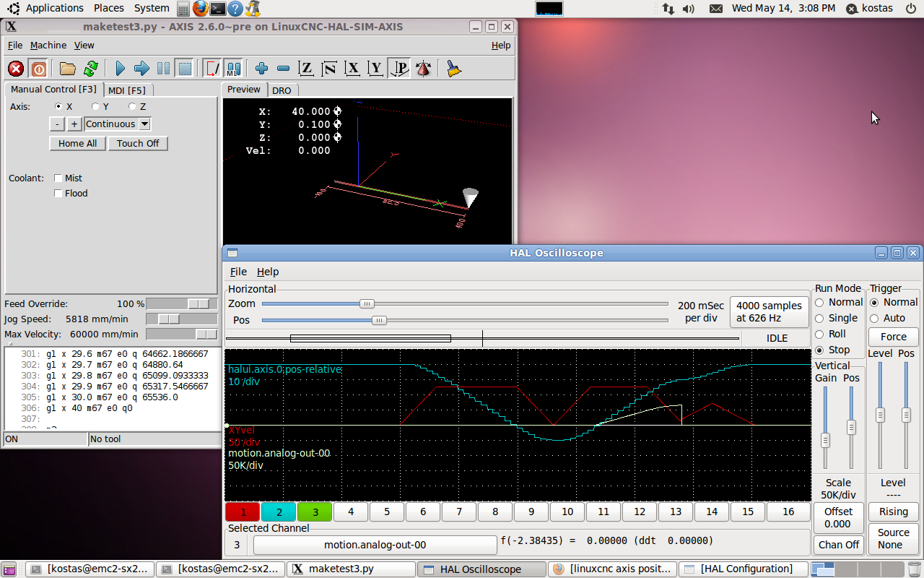Toggle skip lines with block delete icon
This screenshot has width=924, height=578.
click(x=212, y=69)
